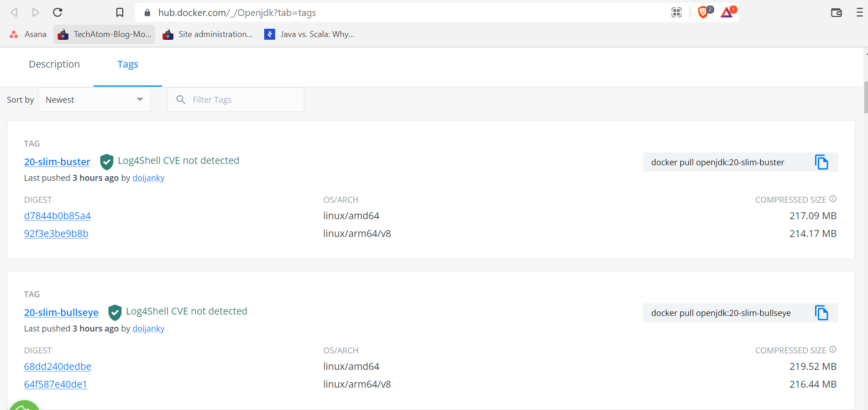
Task: Open the 20-slim-buster tag link
Action: pyautogui.click(x=57, y=162)
